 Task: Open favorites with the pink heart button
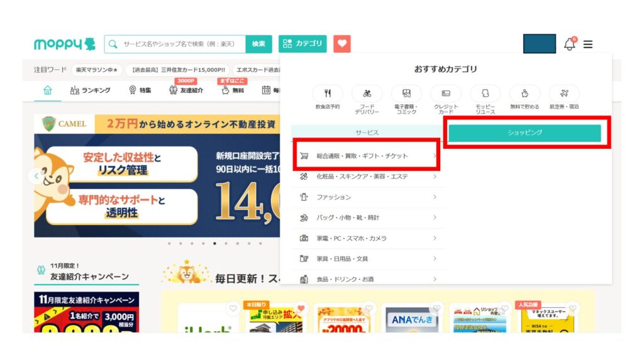coord(342,44)
